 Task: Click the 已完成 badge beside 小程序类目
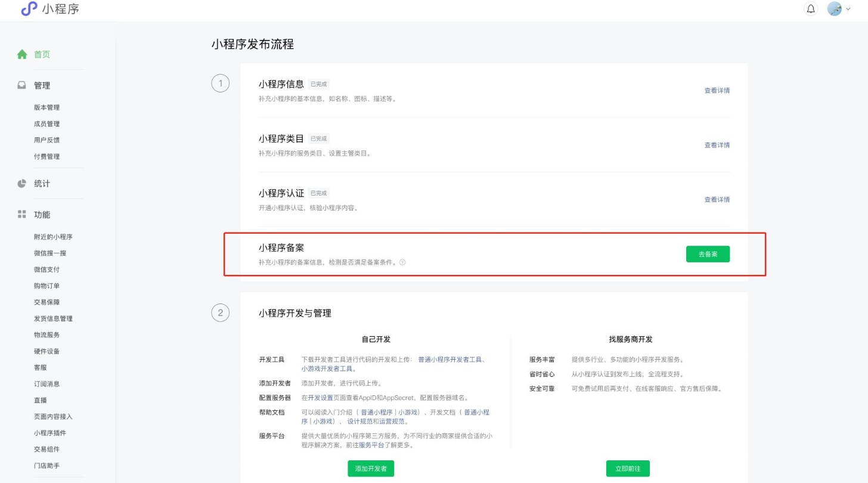click(319, 138)
